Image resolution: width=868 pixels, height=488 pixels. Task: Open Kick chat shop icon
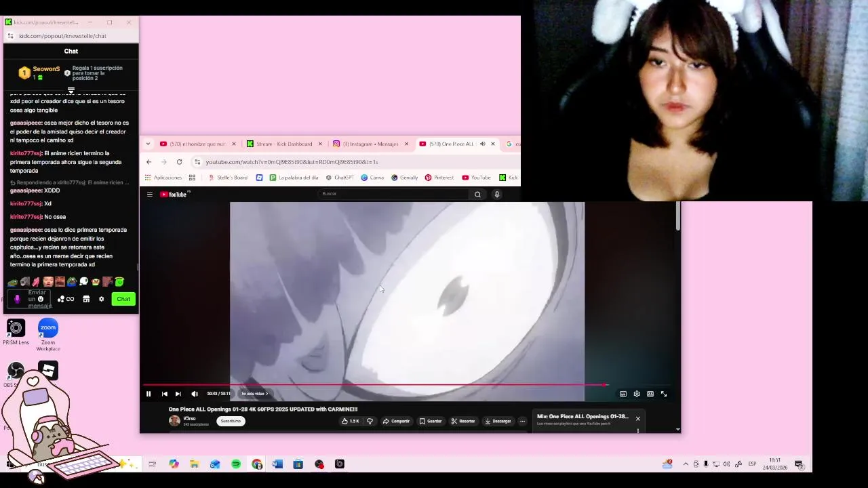point(86,299)
